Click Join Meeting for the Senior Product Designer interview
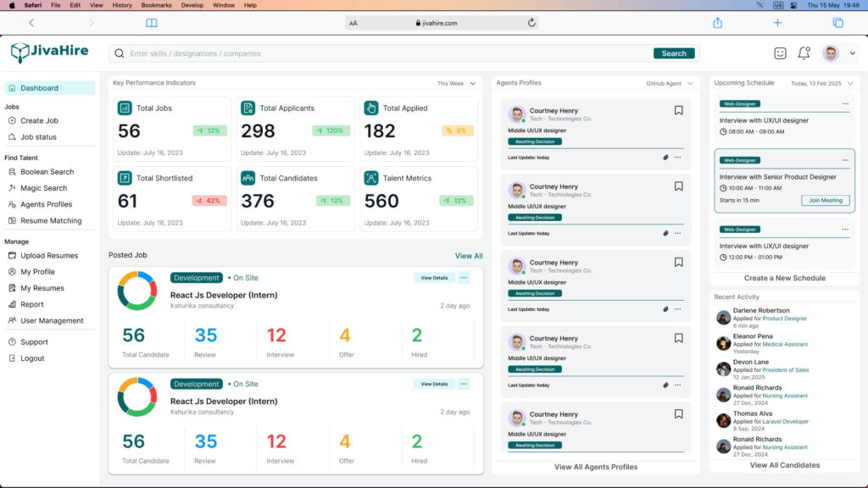 pos(825,200)
